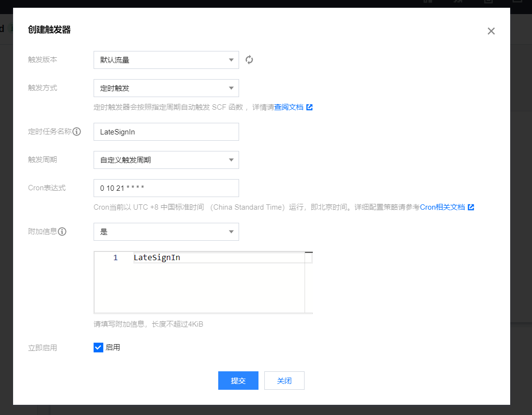Click the info icon next to 附加信息
Screen dimensions: 532x415
pyautogui.click(x=62, y=232)
